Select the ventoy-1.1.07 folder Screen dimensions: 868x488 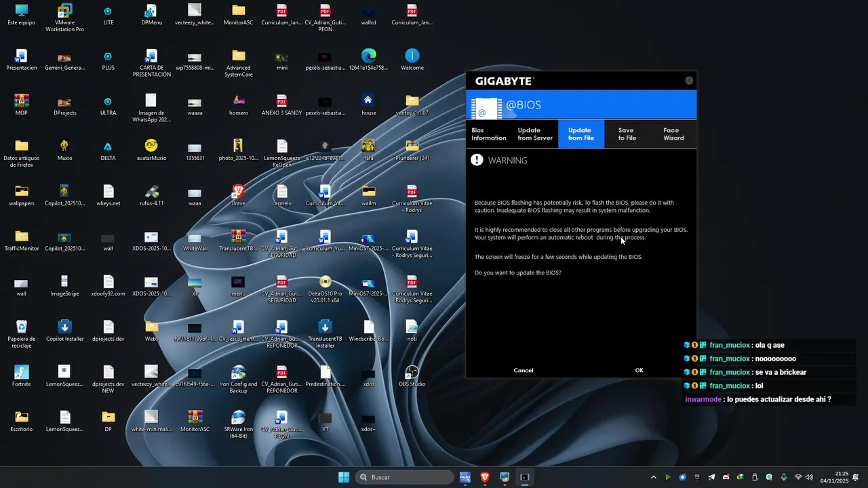click(412, 105)
